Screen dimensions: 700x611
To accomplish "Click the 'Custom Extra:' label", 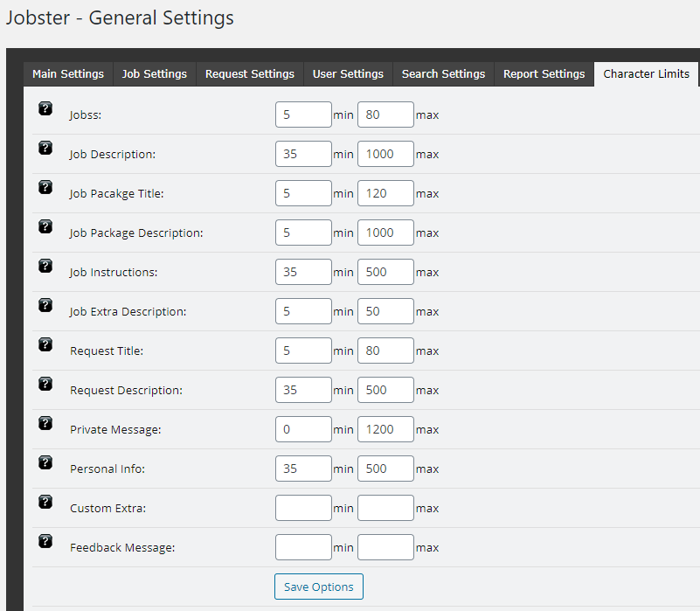I will 108,508.
